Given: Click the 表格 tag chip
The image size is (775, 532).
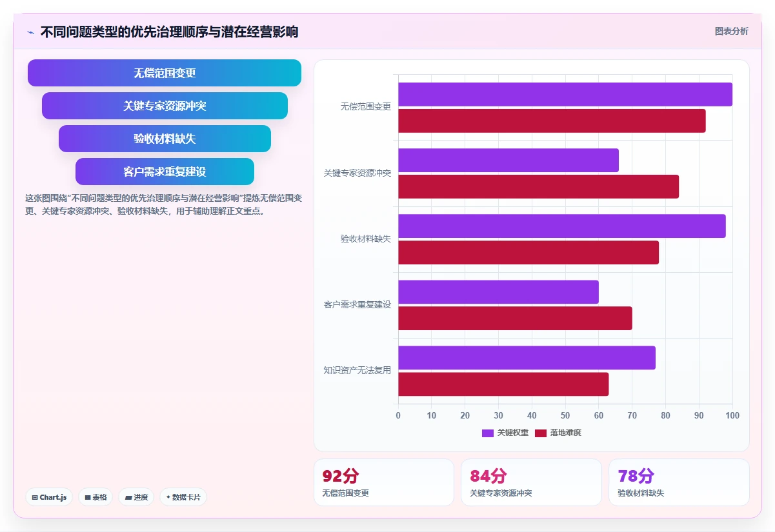Looking at the screenshot, I should 96,497.
